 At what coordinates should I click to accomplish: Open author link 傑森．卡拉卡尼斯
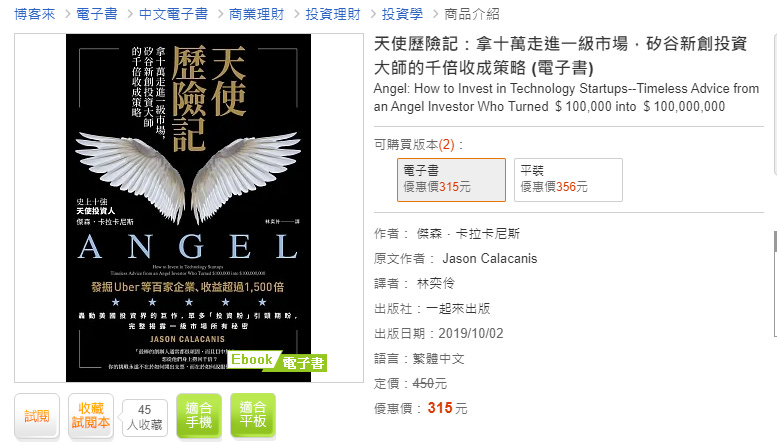tap(468, 233)
